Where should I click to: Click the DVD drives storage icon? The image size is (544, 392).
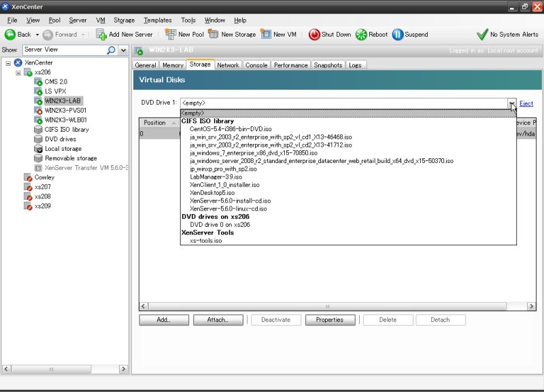click(x=38, y=139)
